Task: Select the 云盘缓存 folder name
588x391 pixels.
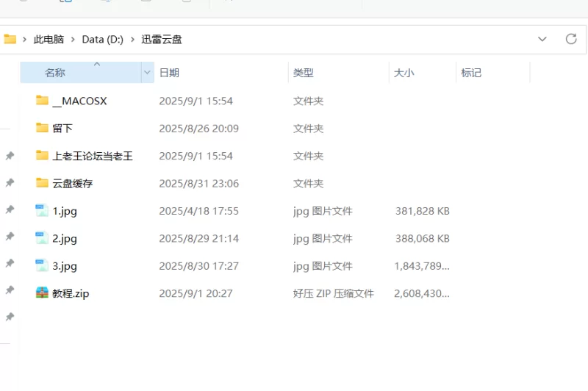Action: (x=72, y=183)
